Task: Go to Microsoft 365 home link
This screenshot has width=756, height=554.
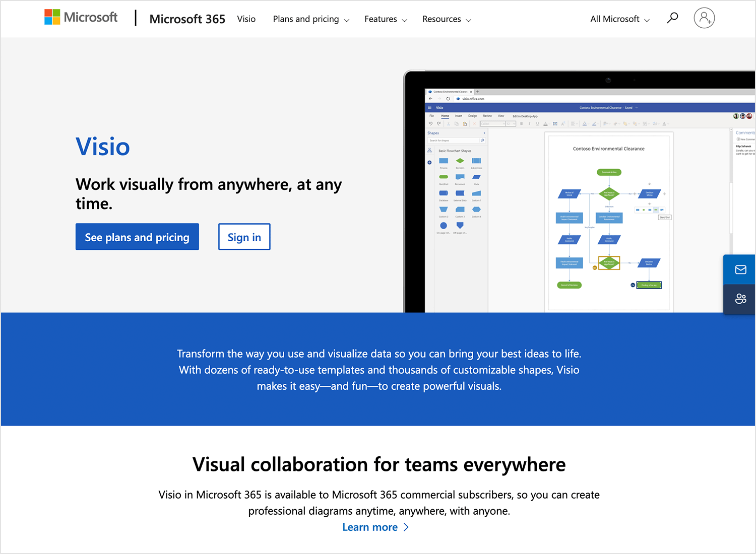Action: (187, 19)
